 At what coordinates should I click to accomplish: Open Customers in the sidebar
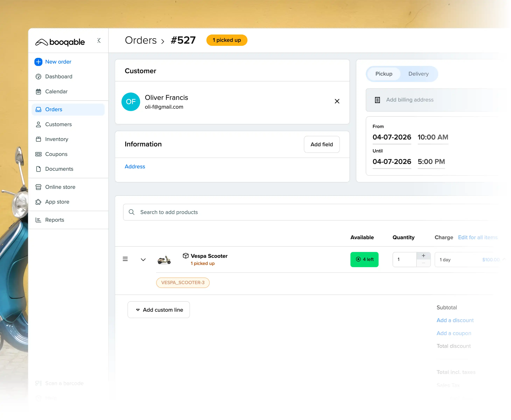pyautogui.click(x=59, y=124)
